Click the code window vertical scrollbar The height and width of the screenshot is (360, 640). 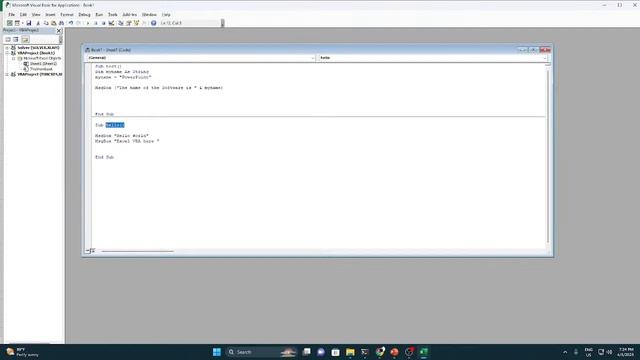point(548,155)
